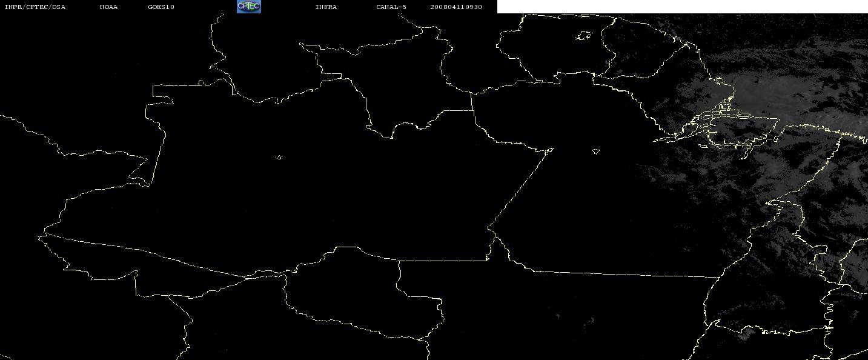Click the INPE/CPTEC/DSA header label
Screen dimensions: 868x360
coord(35,7)
